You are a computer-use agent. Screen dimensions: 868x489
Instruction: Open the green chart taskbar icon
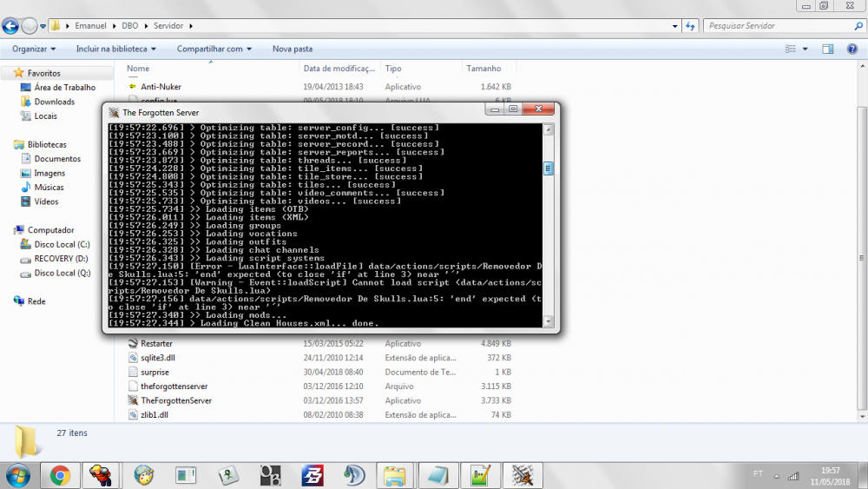coord(480,476)
